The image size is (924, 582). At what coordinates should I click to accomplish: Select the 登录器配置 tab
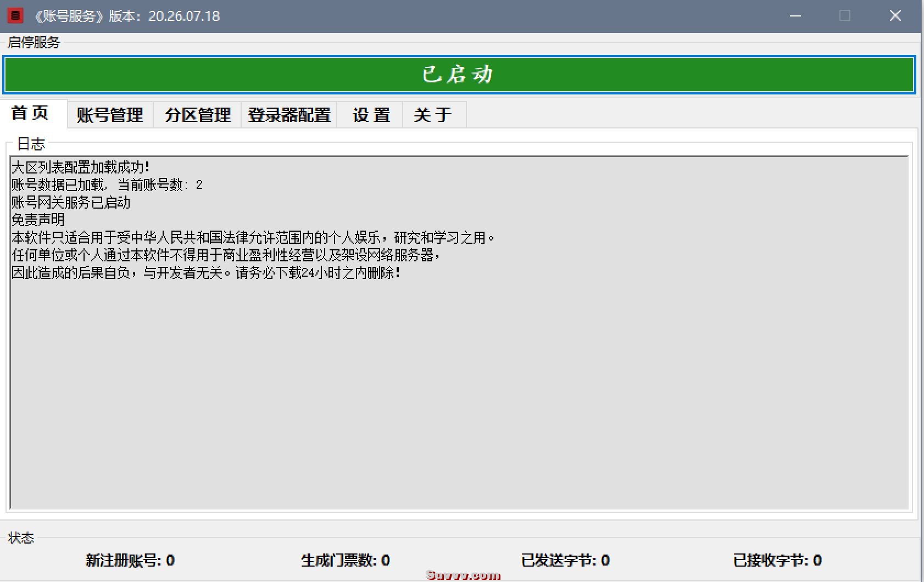point(290,115)
